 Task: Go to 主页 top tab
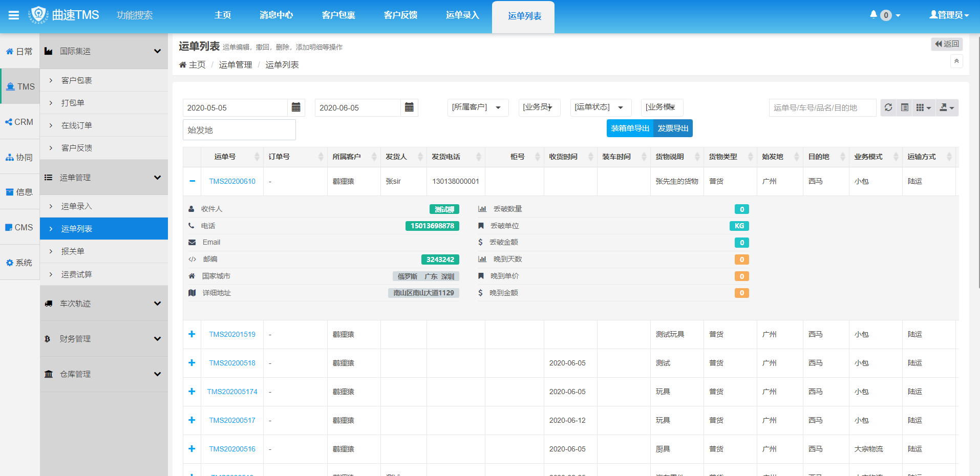223,15
